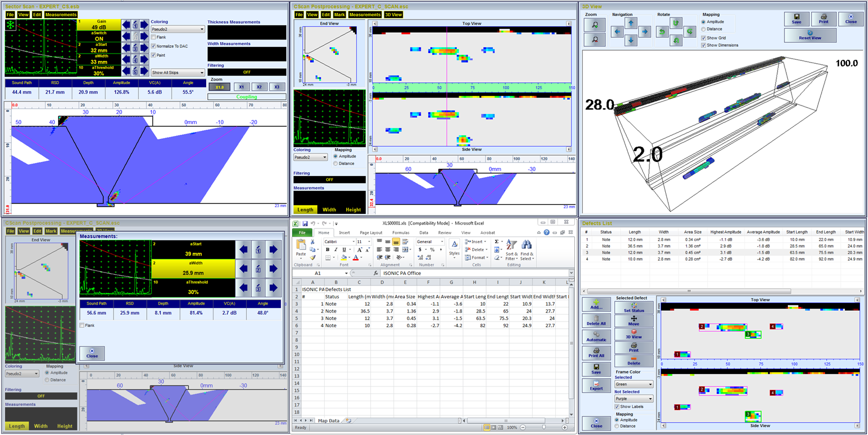This screenshot has height=435, width=868.
Task: Select Height measurement in top CScan window
Action: click(x=353, y=209)
